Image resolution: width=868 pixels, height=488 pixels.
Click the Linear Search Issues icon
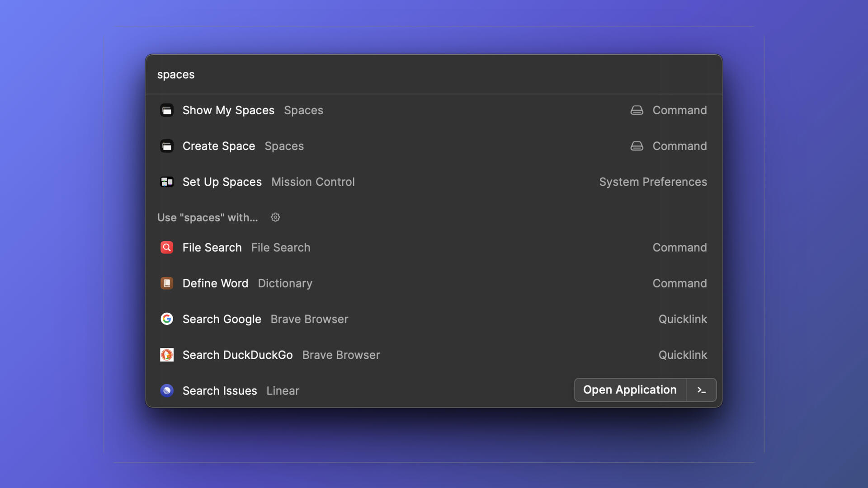point(167,390)
